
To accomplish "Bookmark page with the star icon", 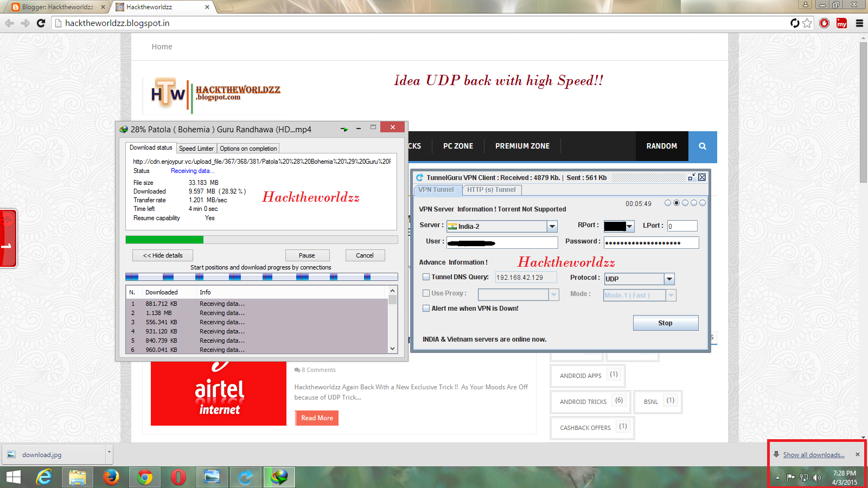I will tap(807, 23).
